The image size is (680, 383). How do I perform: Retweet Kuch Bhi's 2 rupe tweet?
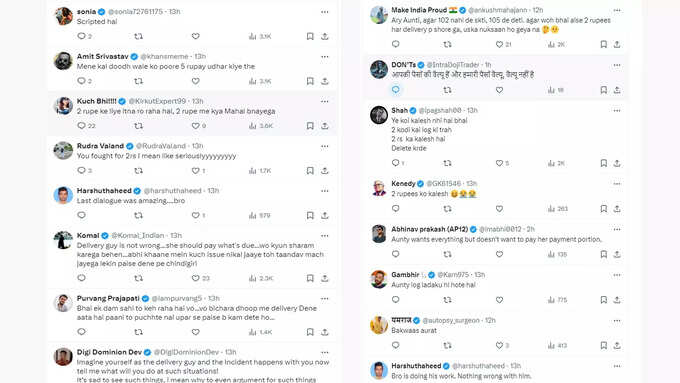point(138,126)
